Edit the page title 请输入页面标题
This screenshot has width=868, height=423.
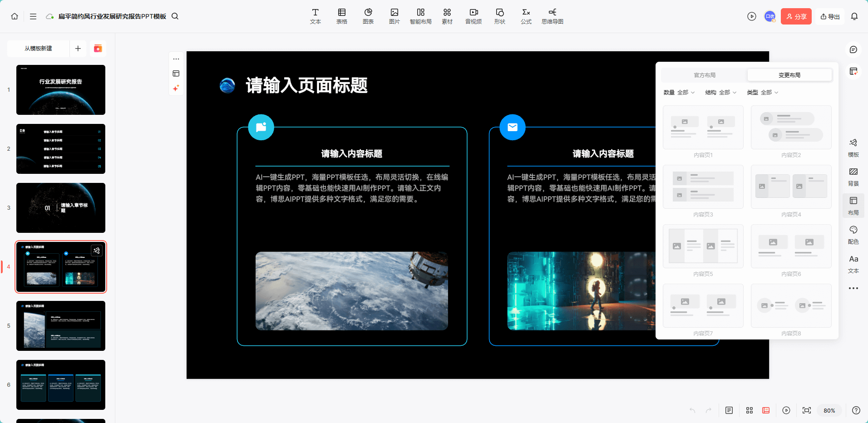coord(306,85)
